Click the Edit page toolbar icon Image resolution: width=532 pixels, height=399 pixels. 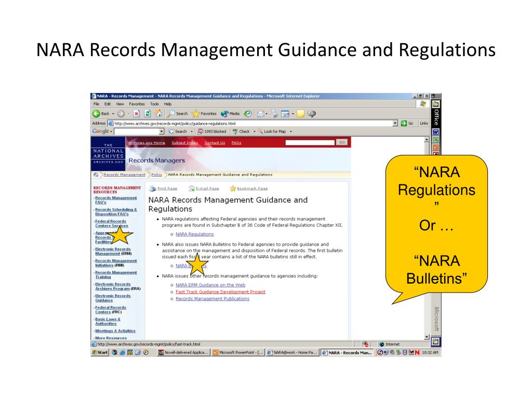(285, 114)
